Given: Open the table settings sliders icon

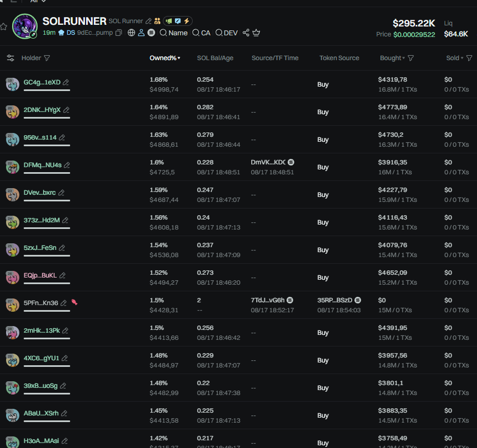Looking at the screenshot, I should 10,58.
